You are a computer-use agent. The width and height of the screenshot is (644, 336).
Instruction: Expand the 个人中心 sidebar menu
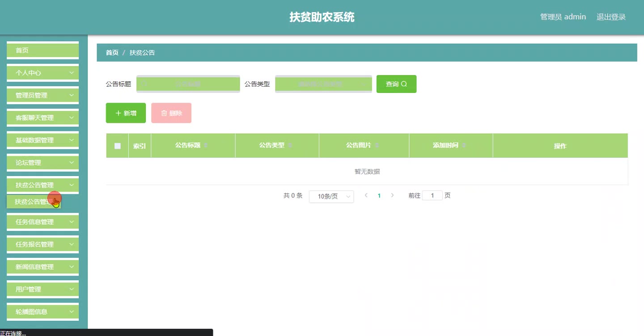43,73
